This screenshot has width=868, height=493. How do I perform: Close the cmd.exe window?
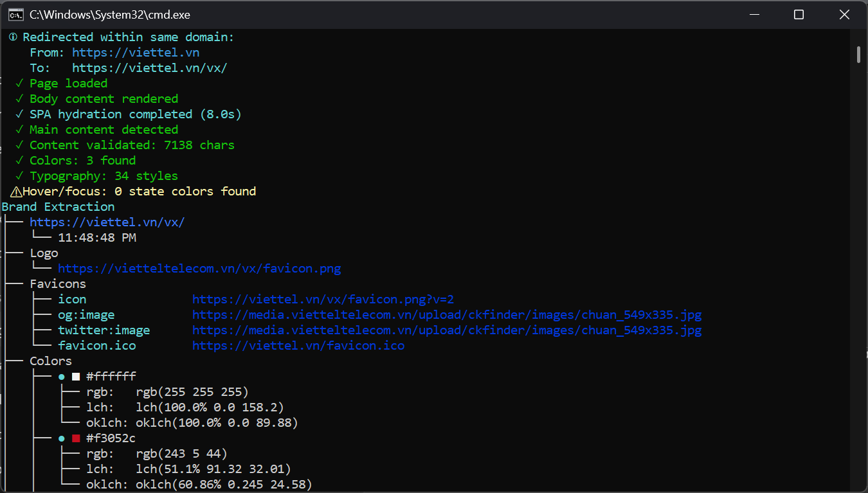click(x=845, y=15)
